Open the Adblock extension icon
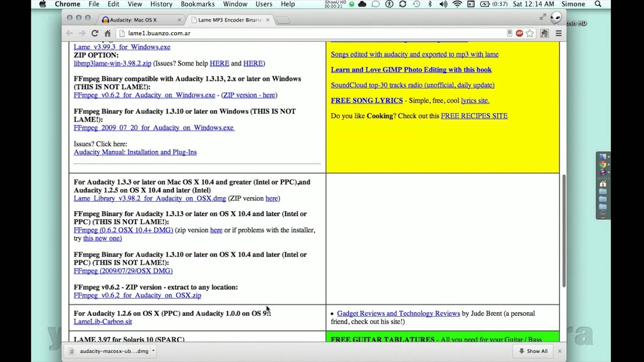The height and width of the screenshot is (362, 644). [x=519, y=33]
